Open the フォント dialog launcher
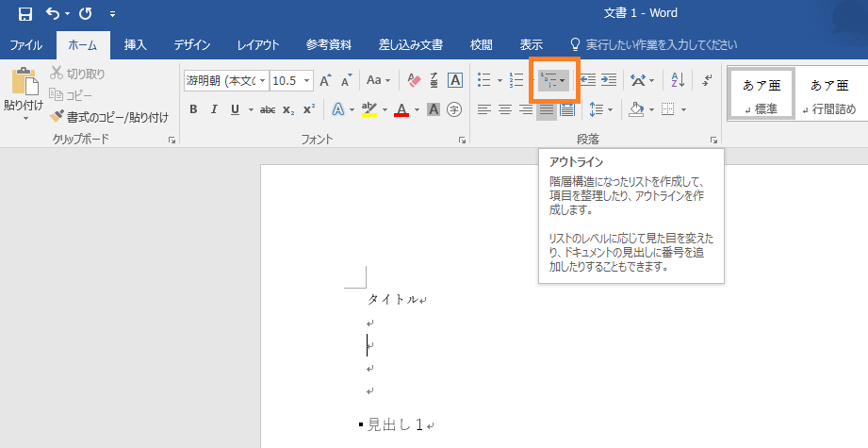The width and height of the screenshot is (868, 448). (462, 141)
